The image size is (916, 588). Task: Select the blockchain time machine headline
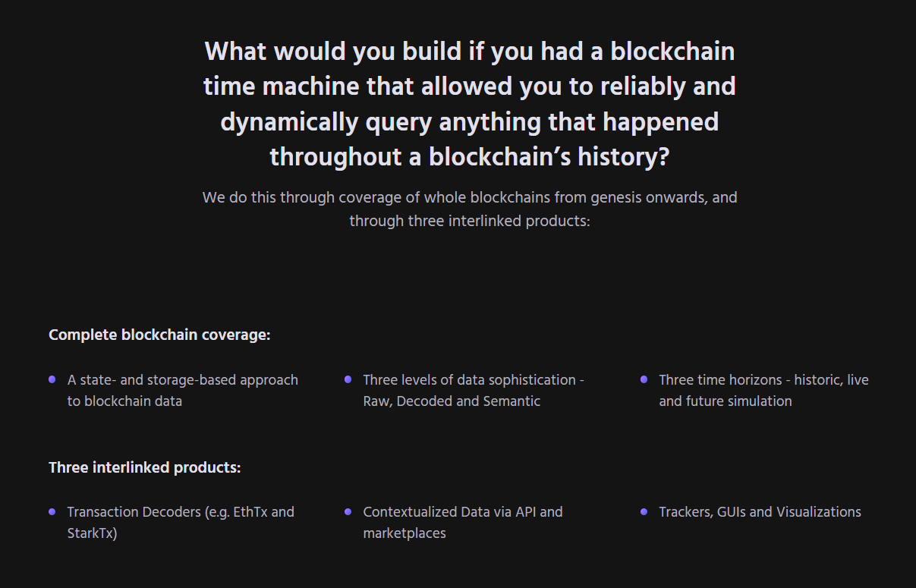[x=469, y=104]
